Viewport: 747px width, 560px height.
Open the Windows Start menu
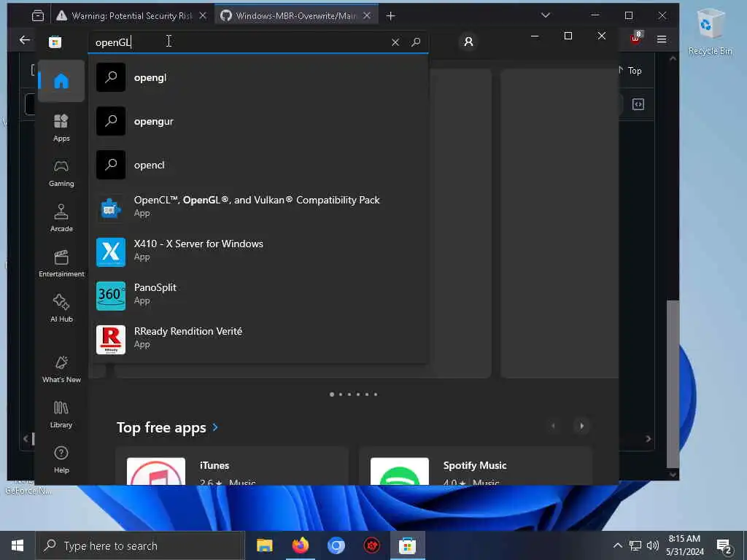[18, 545]
